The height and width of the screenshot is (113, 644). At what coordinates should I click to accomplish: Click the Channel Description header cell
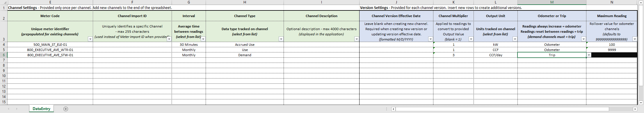(x=321, y=16)
